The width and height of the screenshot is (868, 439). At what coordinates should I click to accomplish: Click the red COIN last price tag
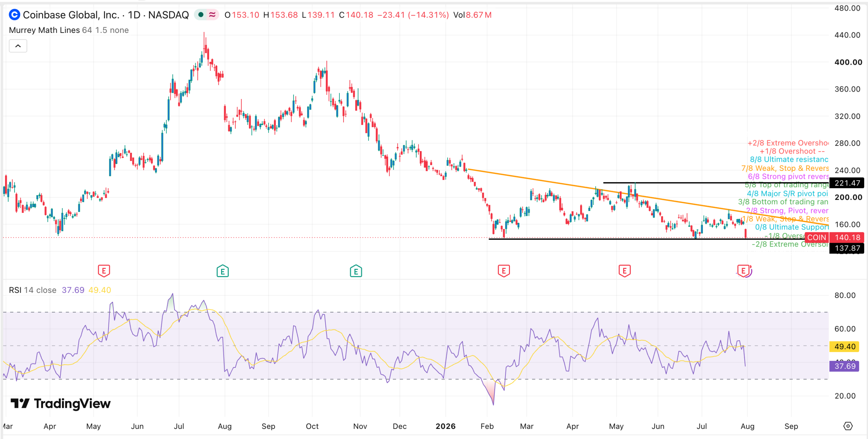click(817, 237)
